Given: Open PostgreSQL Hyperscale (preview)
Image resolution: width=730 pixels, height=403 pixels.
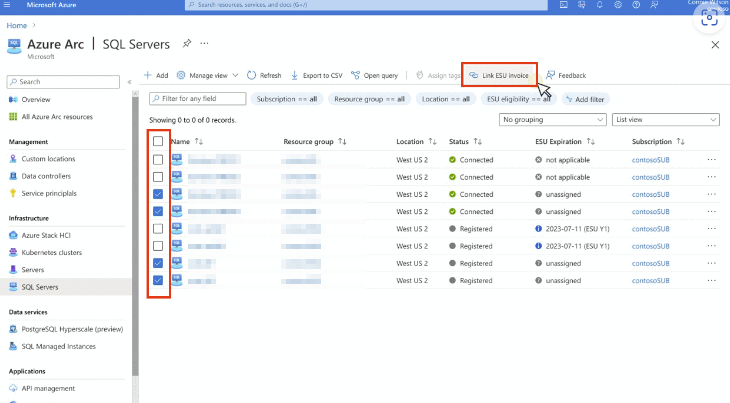Looking at the screenshot, I should point(72,329).
